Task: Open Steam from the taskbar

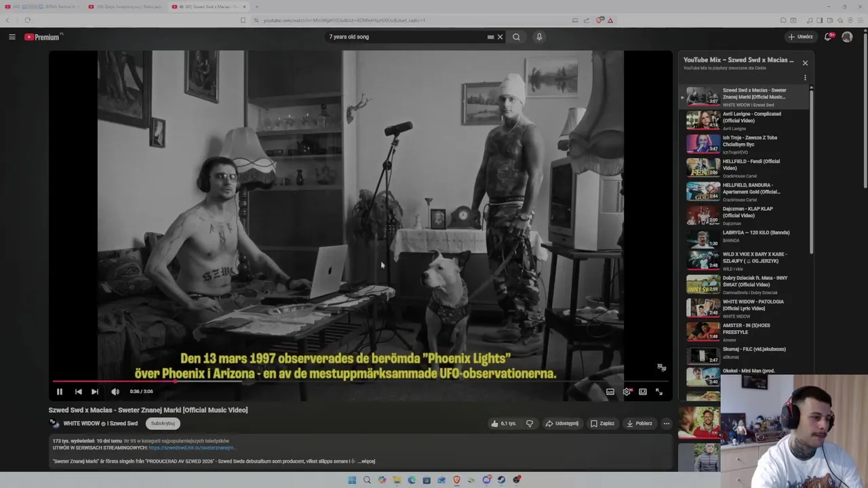Action: pyautogui.click(x=501, y=480)
